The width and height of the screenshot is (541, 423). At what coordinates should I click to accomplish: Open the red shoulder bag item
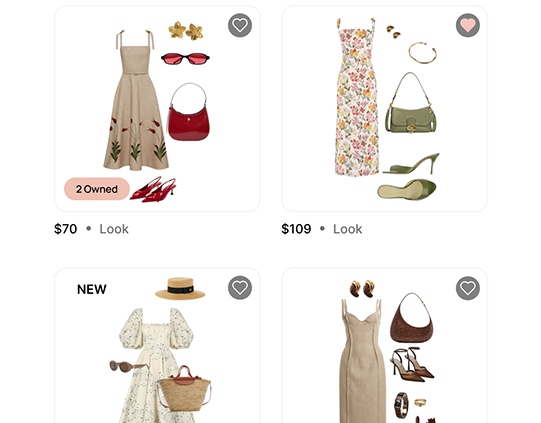(189, 112)
